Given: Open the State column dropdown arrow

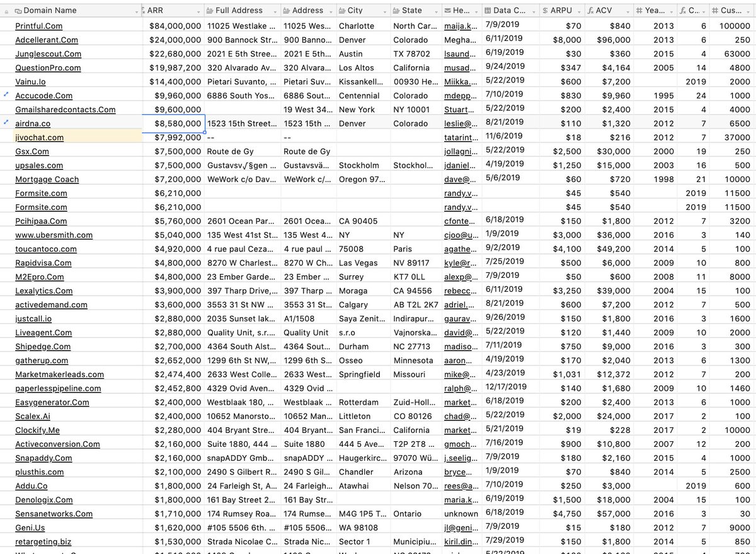Looking at the screenshot, I should (437, 11).
